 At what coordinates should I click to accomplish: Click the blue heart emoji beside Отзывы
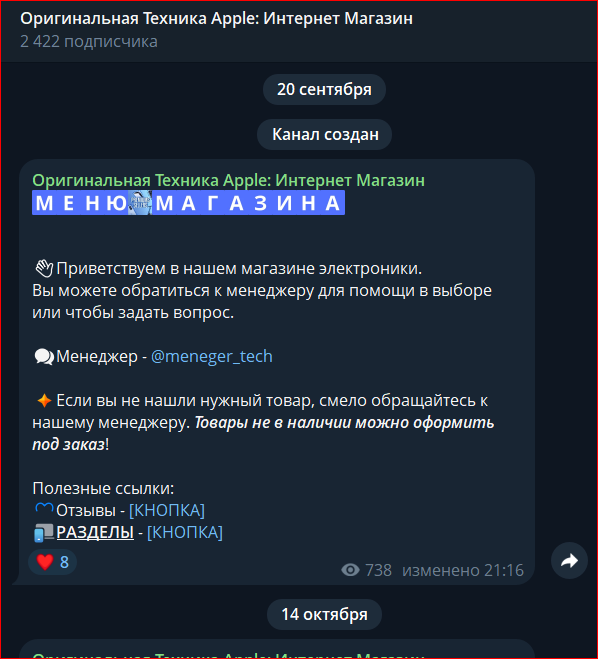click(x=44, y=509)
